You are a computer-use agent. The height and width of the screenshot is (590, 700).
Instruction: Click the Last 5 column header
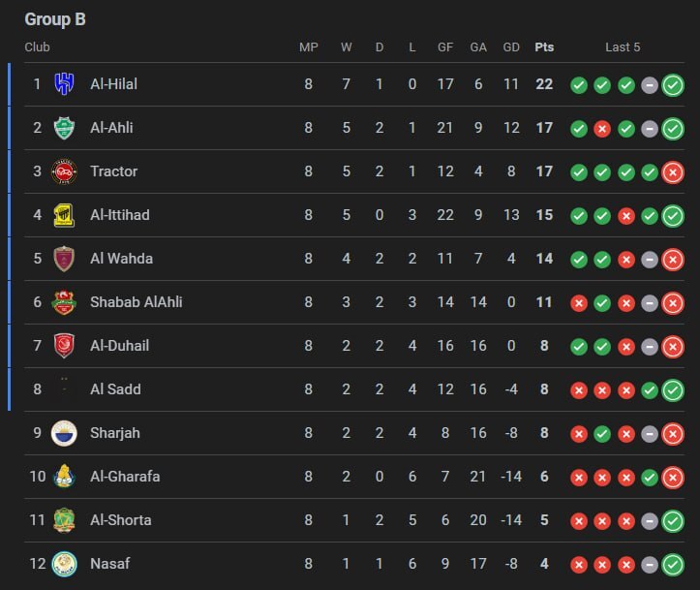coord(623,47)
